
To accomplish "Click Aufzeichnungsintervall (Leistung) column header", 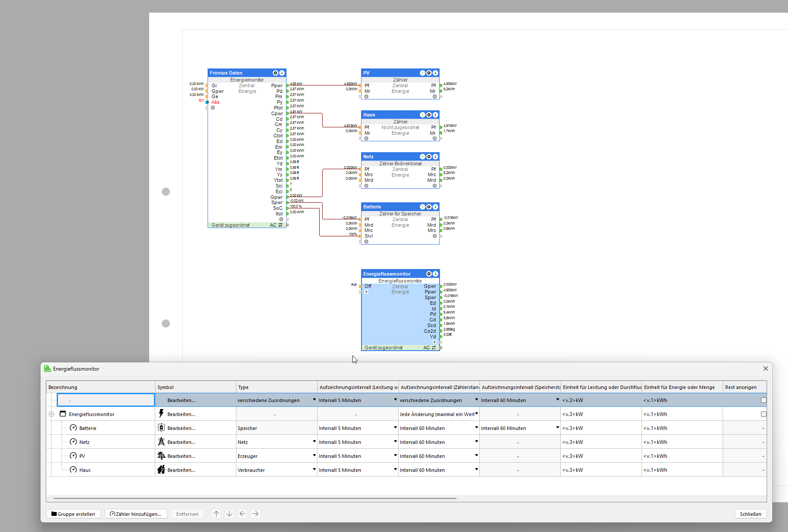I will (x=358, y=387).
